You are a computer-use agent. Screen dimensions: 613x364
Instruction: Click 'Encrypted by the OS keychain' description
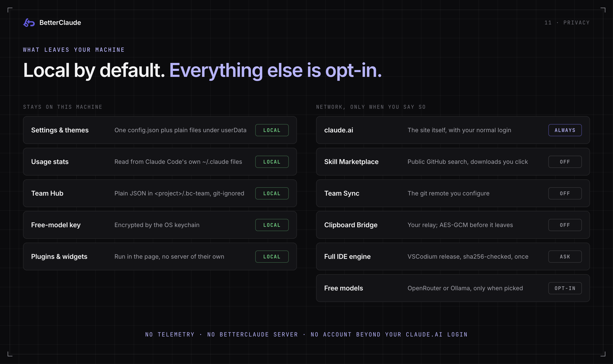click(157, 225)
